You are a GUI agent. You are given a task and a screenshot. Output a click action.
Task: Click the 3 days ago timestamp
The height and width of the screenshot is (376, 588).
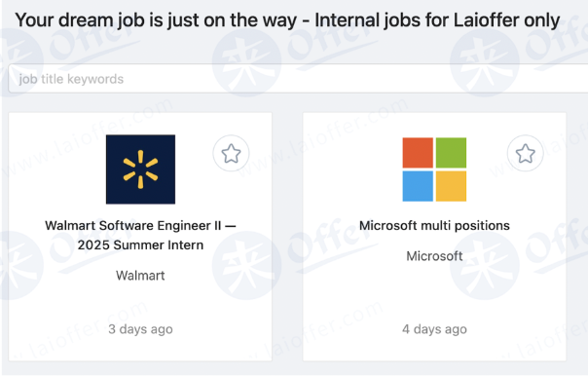pos(140,329)
